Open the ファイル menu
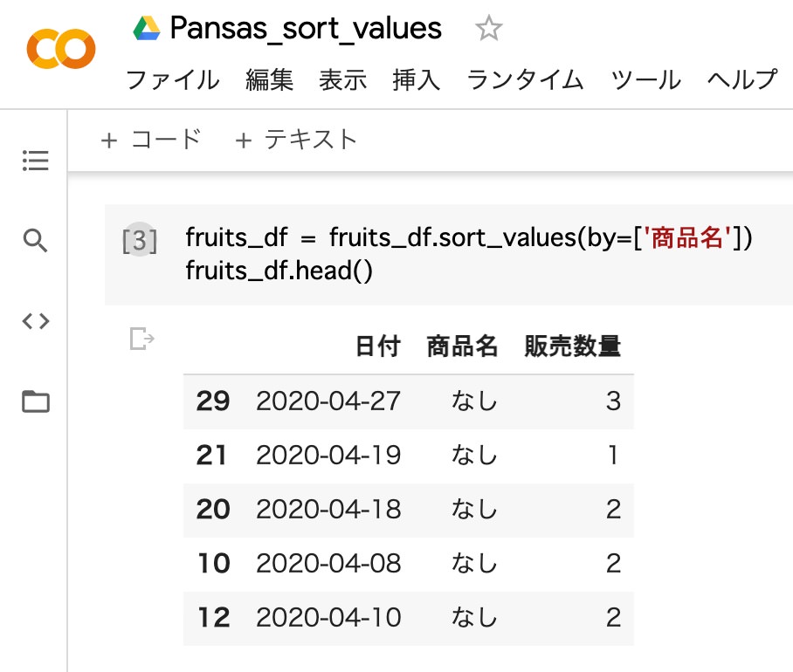 pyautogui.click(x=172, y=79)
